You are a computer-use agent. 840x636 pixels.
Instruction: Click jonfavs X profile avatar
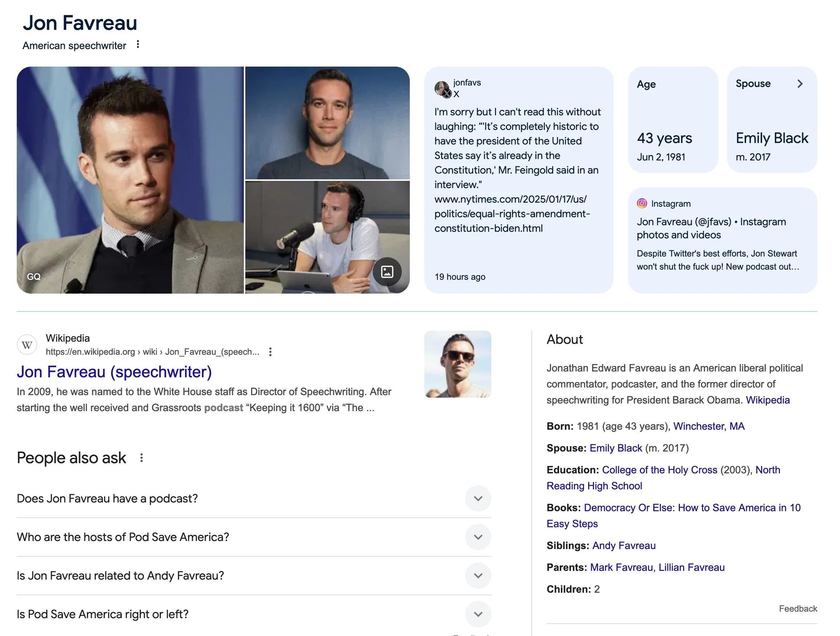click(442, 88)
